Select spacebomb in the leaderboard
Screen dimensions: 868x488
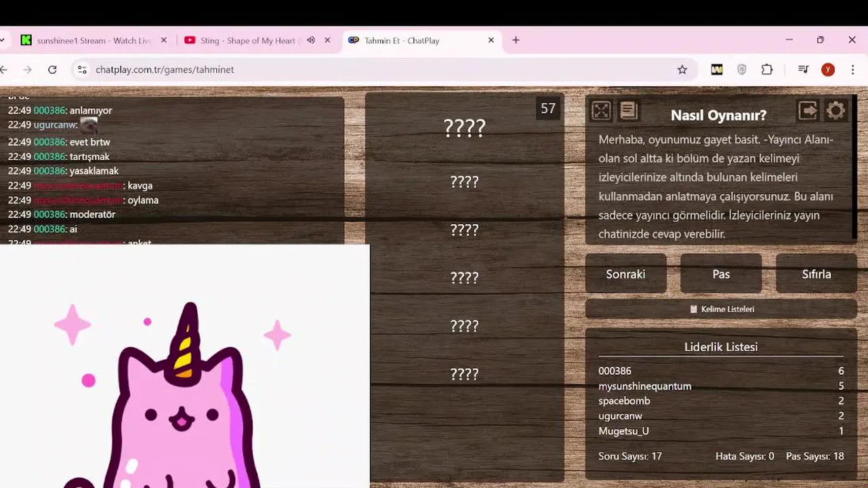coord(624,401)
